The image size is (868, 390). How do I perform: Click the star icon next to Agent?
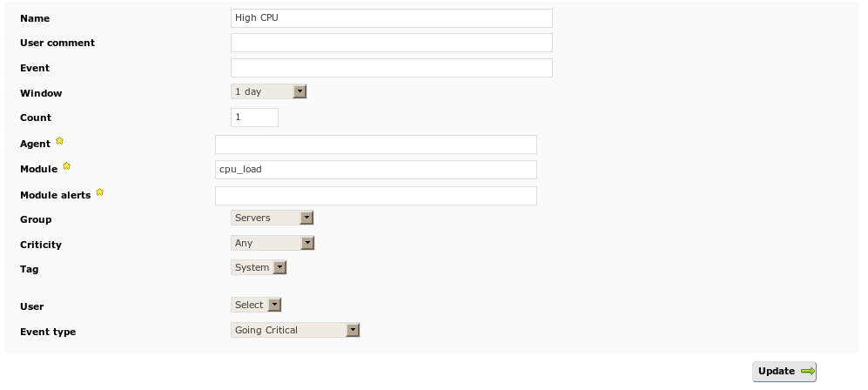coord(60,141)
